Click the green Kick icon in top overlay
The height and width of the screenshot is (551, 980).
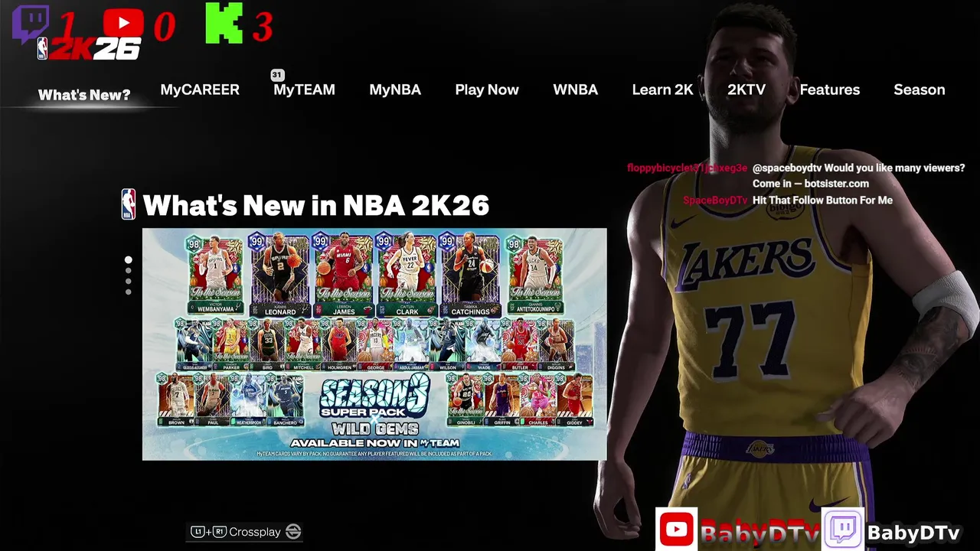tap(224, 24)
